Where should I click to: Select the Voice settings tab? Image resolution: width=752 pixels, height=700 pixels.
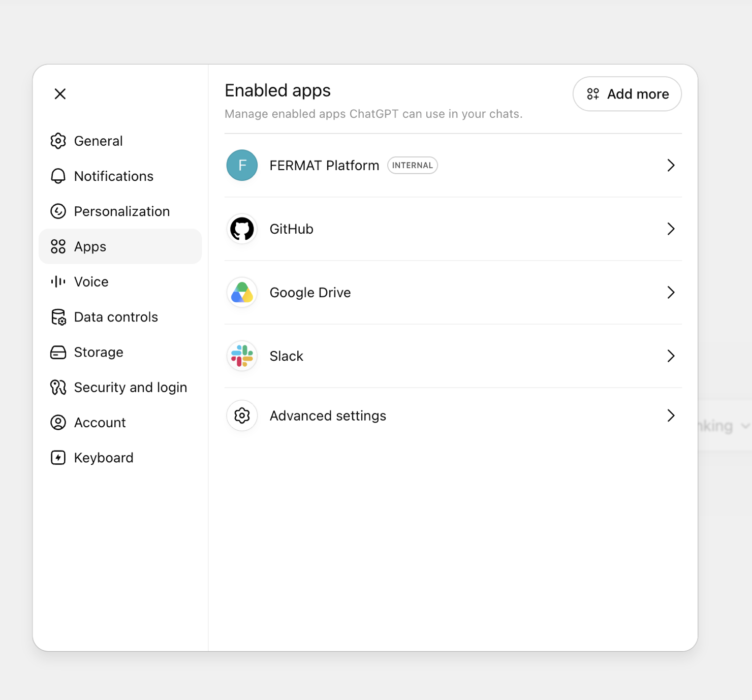click(x=120, y=281)
